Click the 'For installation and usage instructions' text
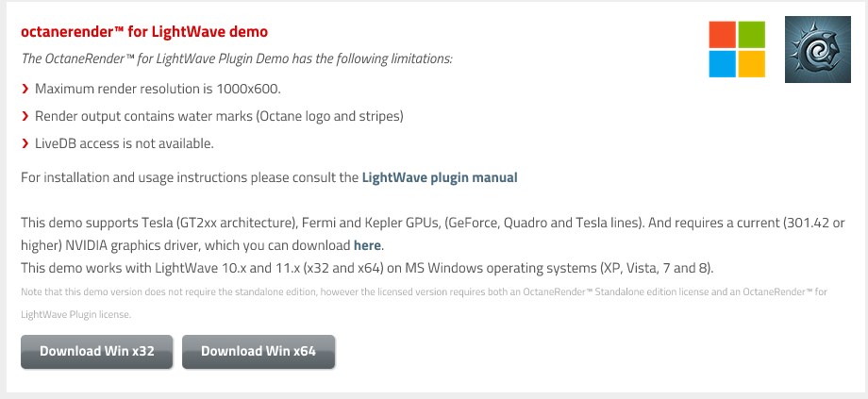868x399 pixels. coord(189,176)
